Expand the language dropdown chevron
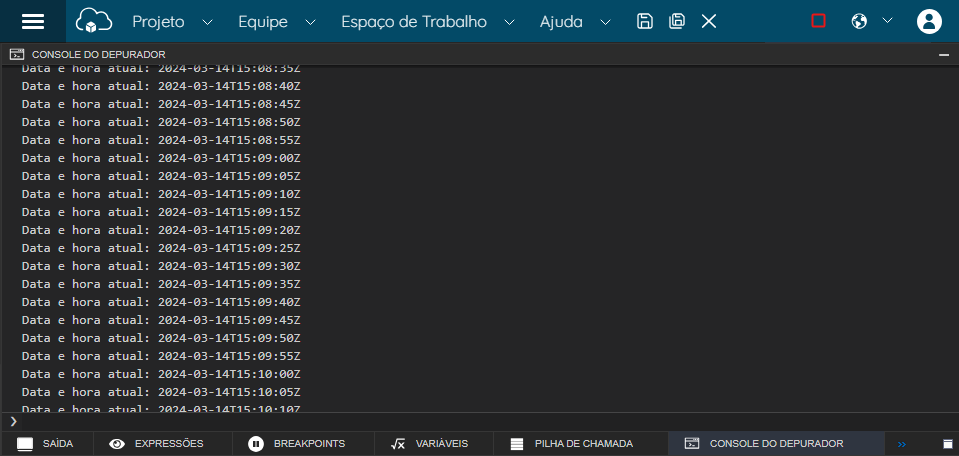The height and width of the screenshot is (456, 959). [x=887, y=20]
